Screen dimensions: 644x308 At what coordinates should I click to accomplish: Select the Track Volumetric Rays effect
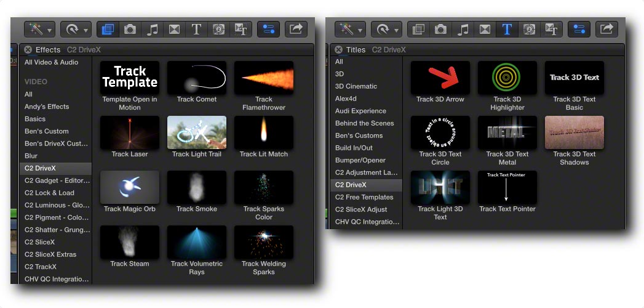tap(197, 241)
